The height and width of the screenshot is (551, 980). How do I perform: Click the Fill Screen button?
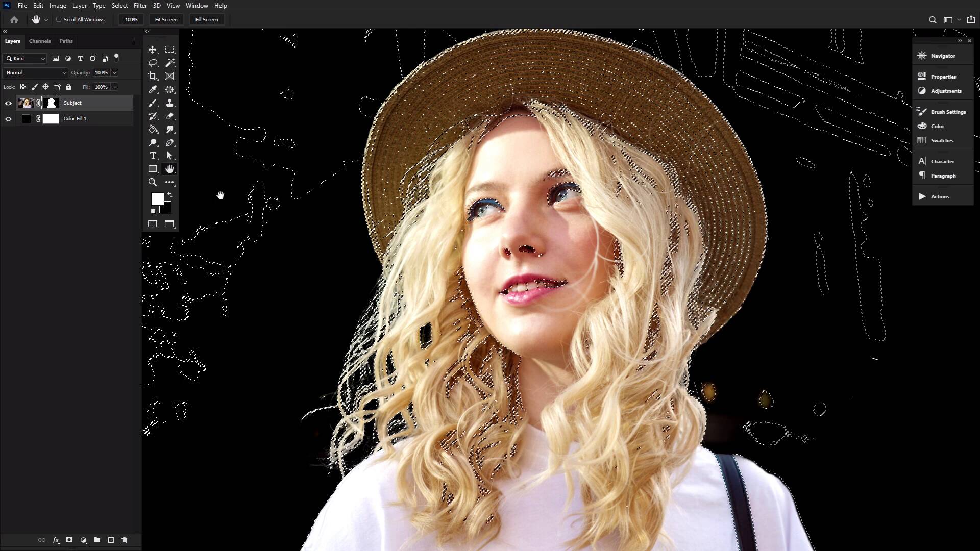point(207,19)
